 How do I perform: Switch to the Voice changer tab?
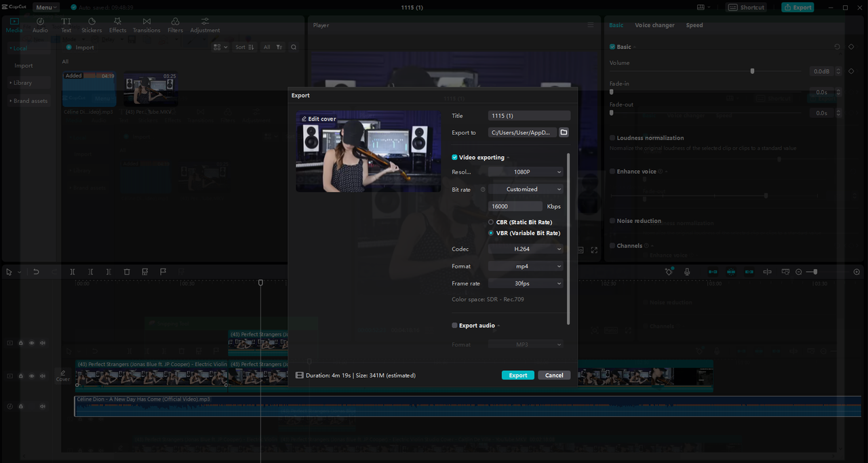654,25
